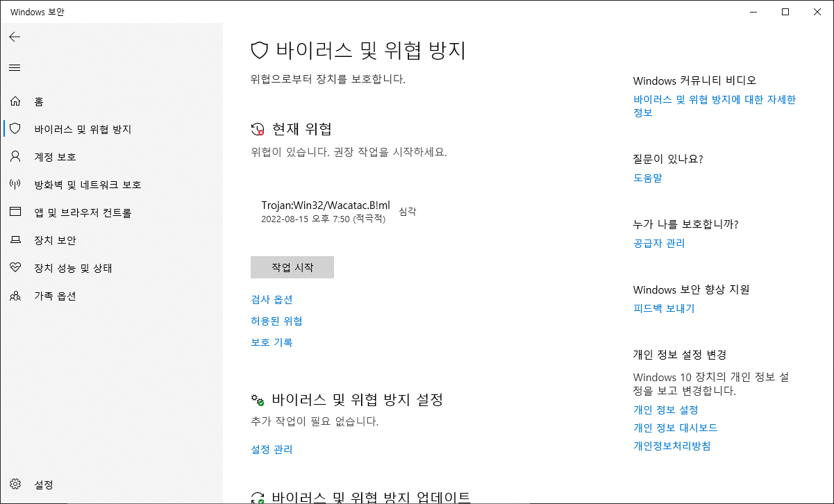Click the gears icon beside 바이러스 및 위협 방지 설정
The image size is (834, 504).
tap(258, 400)
